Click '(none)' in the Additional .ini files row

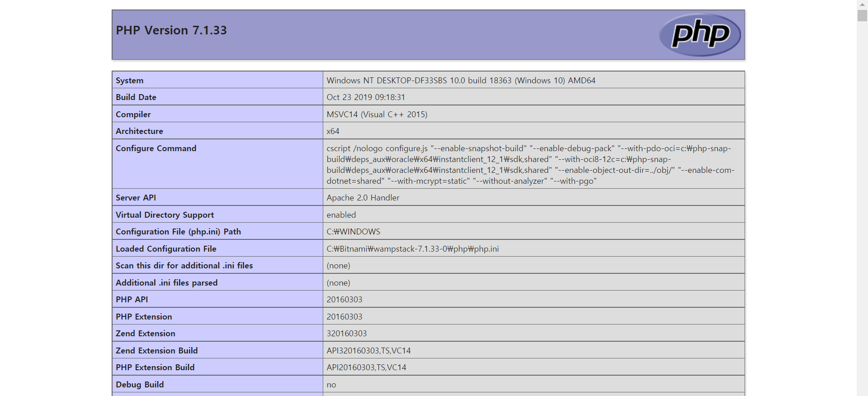[338, 283]
